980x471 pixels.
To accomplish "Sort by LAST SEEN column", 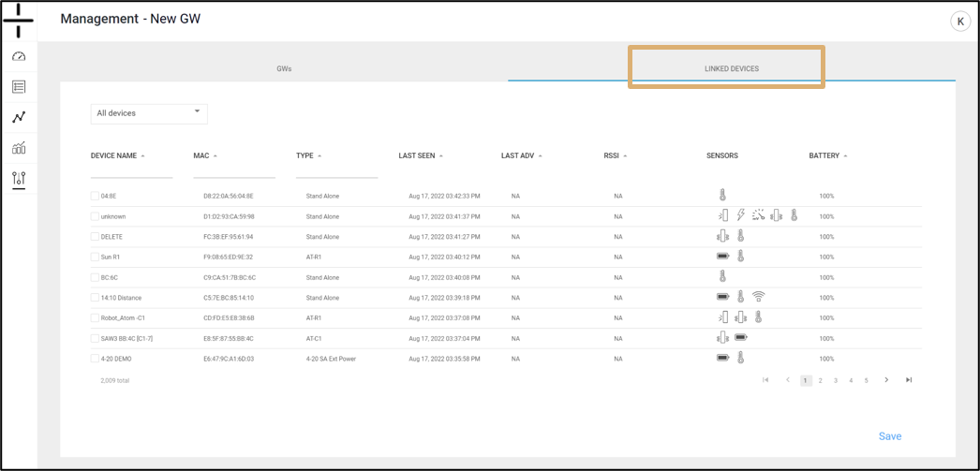I will 421,155.
